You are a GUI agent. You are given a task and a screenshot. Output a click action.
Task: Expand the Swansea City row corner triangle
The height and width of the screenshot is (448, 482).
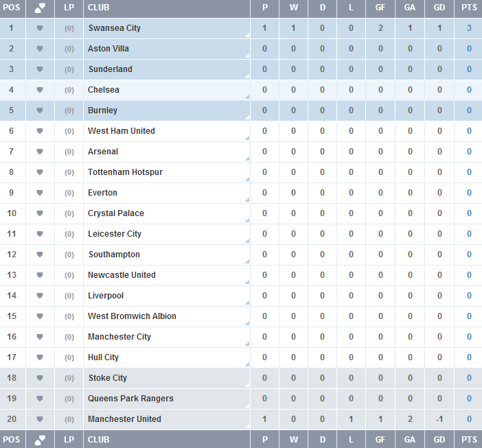coord(247,35)
